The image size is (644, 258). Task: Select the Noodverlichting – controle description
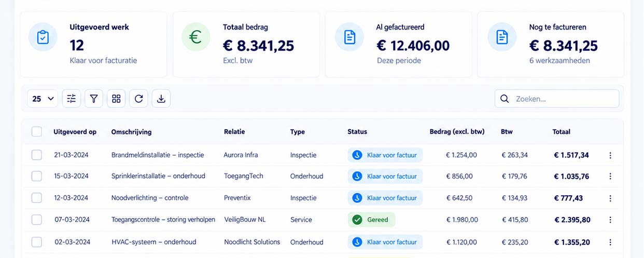pyautogui.click(x=150, y=198)
